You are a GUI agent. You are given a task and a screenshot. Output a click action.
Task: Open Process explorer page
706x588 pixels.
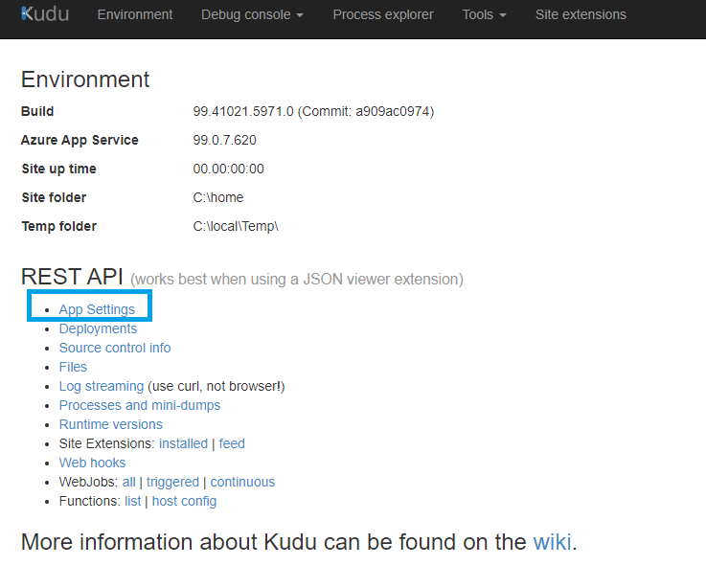(383, 14)
